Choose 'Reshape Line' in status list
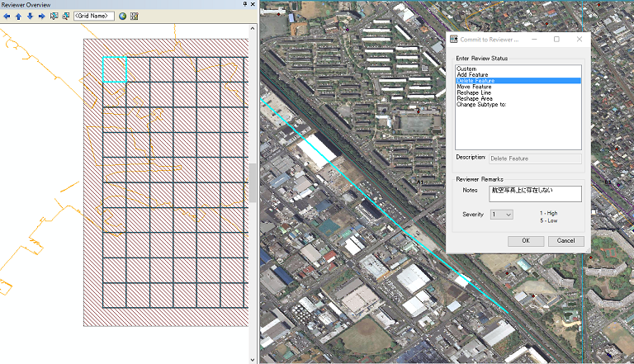The height and width of the screenshot is (364, 634). pyautogui.click(x=474, y=92)
